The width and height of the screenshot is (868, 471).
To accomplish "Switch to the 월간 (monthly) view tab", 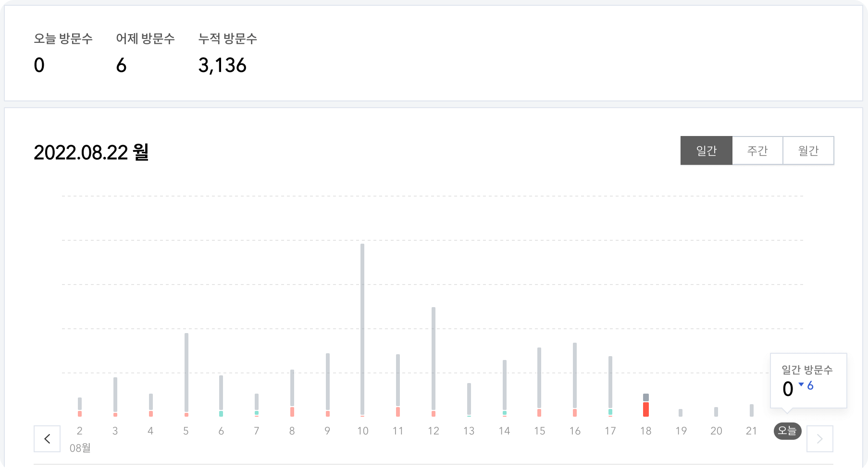I will pos(809,150).
